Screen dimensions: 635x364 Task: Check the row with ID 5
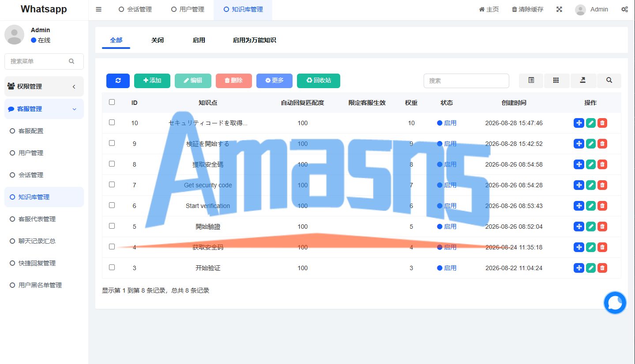pos(112,226)
